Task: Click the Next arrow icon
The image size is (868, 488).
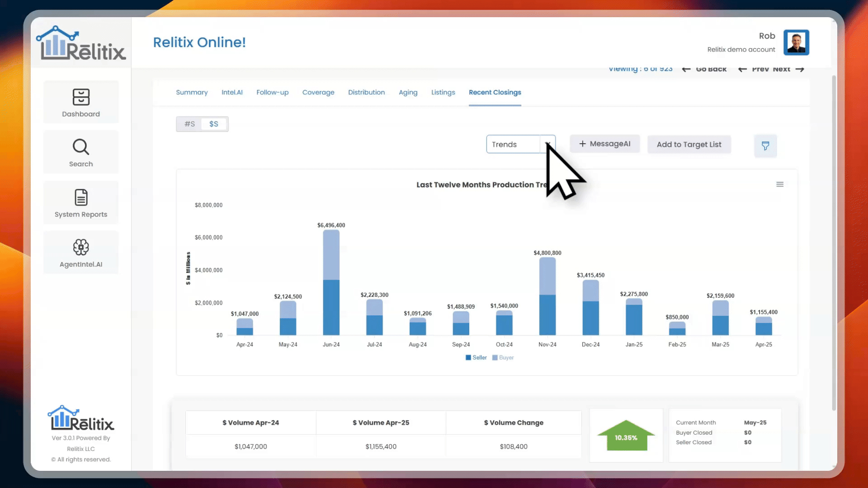Action: pos(800,69)
